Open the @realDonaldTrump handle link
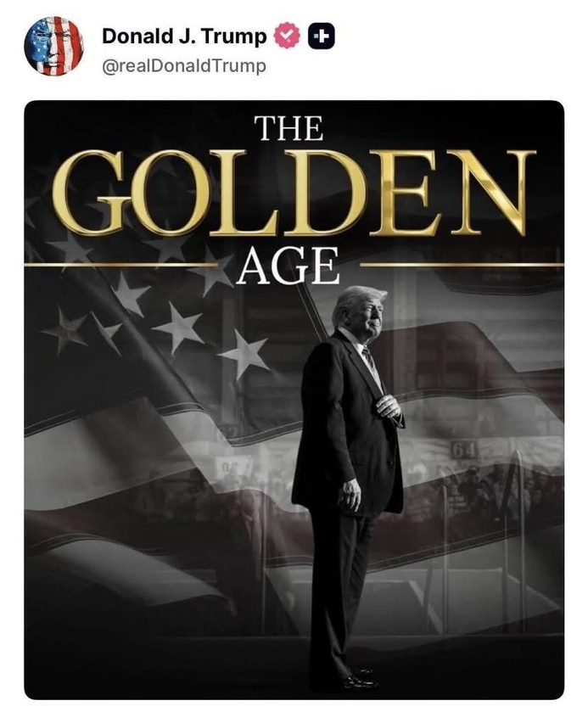The width and height of the screenshot is (588, 712). click(183, 64)
